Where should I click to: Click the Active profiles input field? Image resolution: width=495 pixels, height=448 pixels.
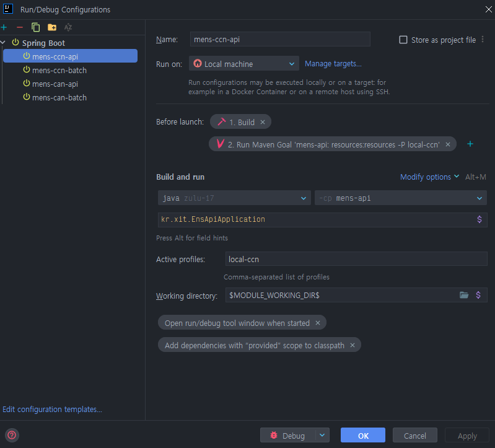coord(356,260)
